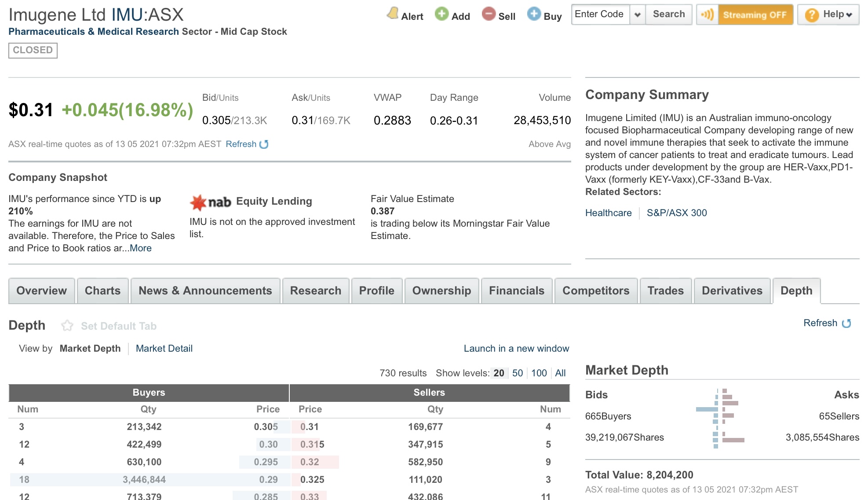Switch to the Charts tab
The image size is (868, 500).
(102, 291)
